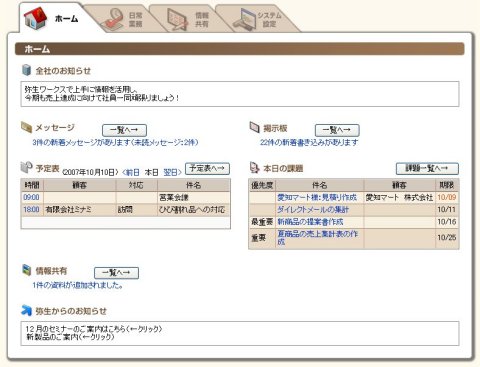This screenshot has height=367, width=480.
Task: Open the システム設定 tab icon
Action: (244, 19)
